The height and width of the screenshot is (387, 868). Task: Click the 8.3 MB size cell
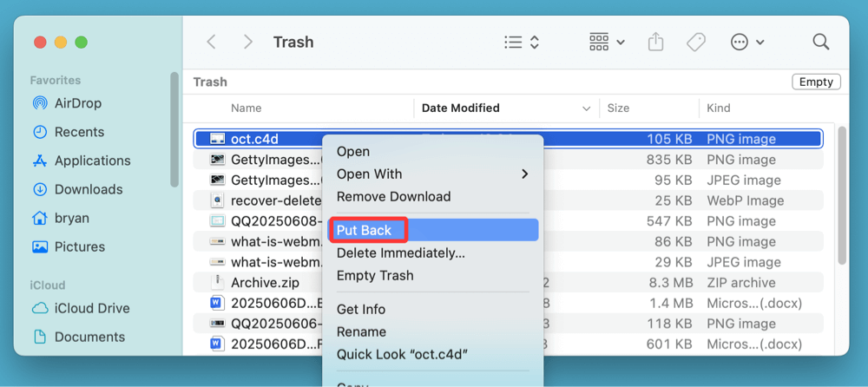tap(670, 283)
